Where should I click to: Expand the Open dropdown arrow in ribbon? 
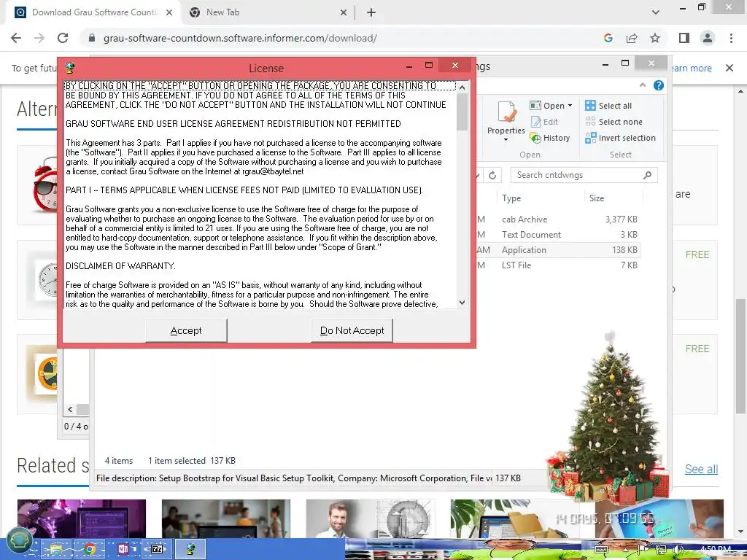(570, 106)
